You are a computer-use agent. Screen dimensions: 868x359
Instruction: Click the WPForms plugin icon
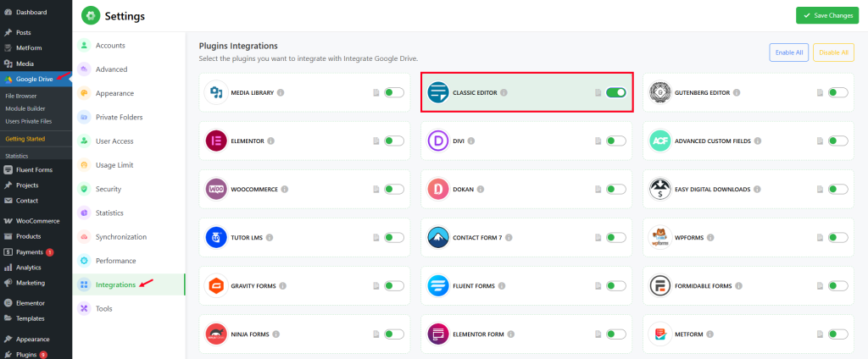659,237
